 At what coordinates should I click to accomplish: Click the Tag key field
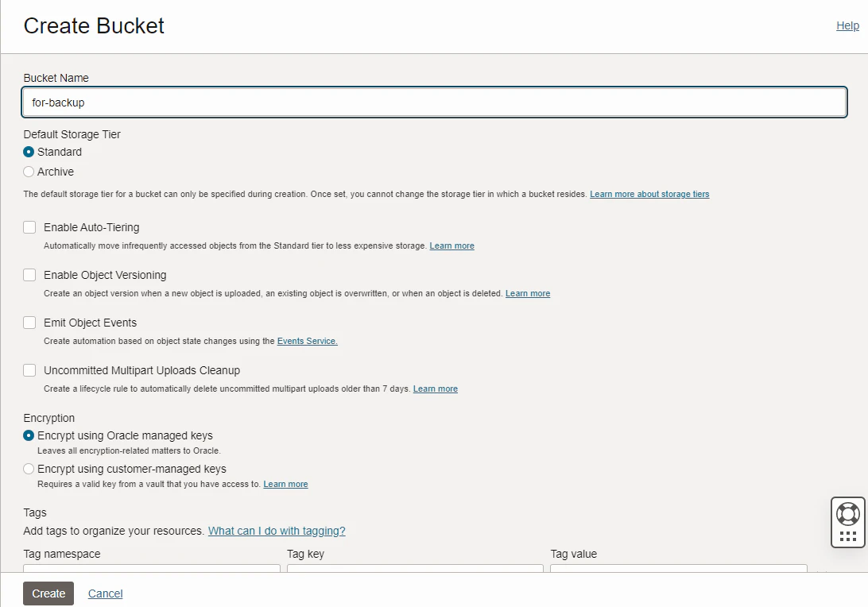coord(415,568)
